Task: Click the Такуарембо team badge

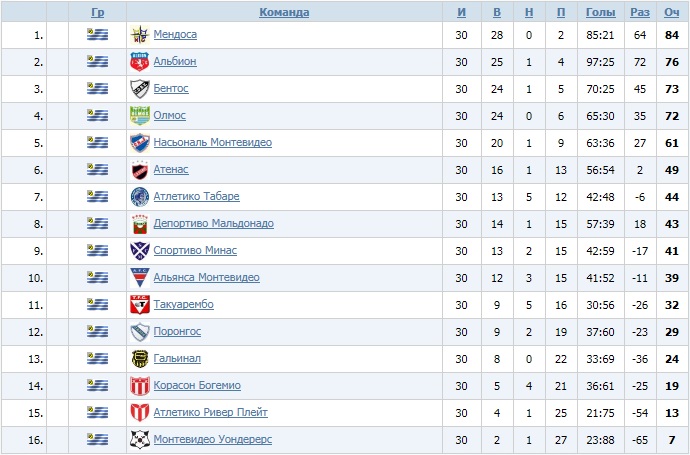Action: point(139,305)
